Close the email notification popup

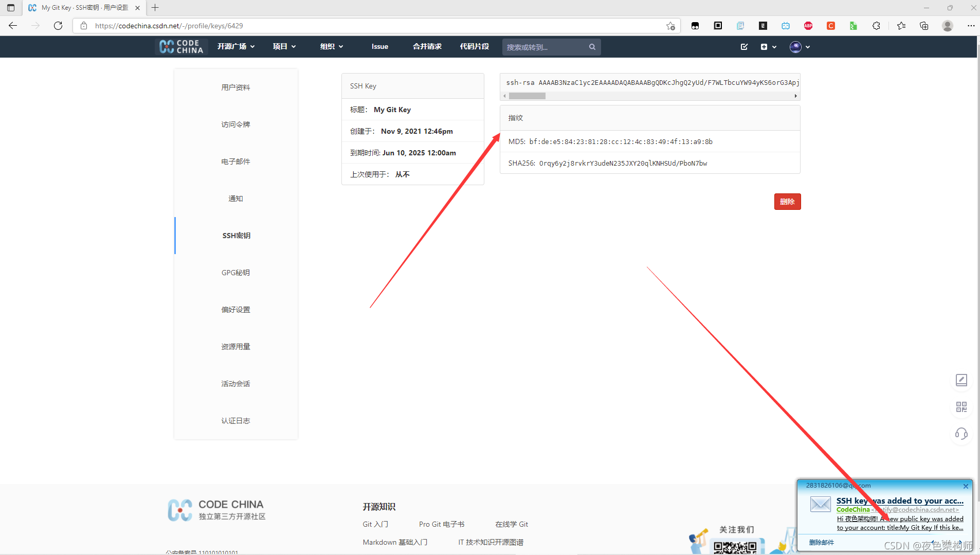click(x=966, y=486)
